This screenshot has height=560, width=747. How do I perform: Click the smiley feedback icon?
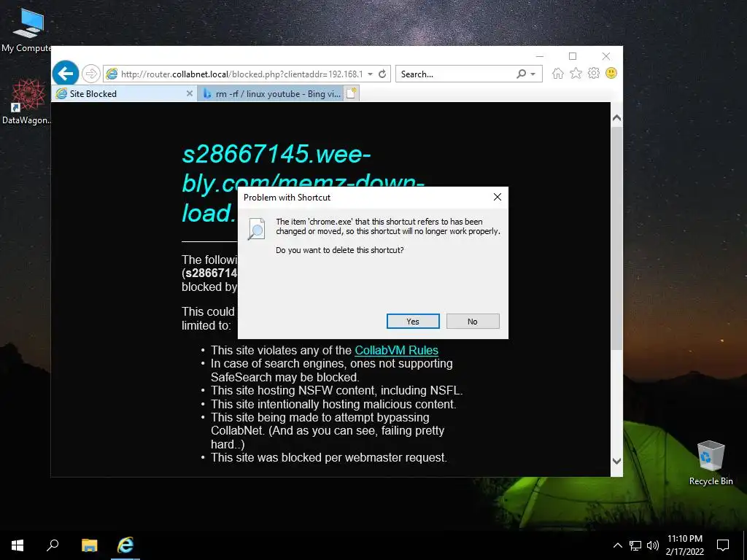coord(611,74)
